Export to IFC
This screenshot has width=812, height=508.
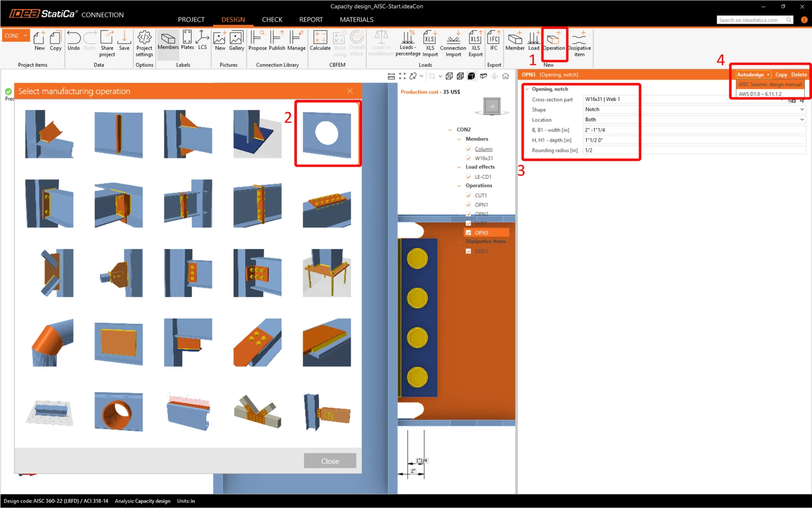click(x=494, y=41)
